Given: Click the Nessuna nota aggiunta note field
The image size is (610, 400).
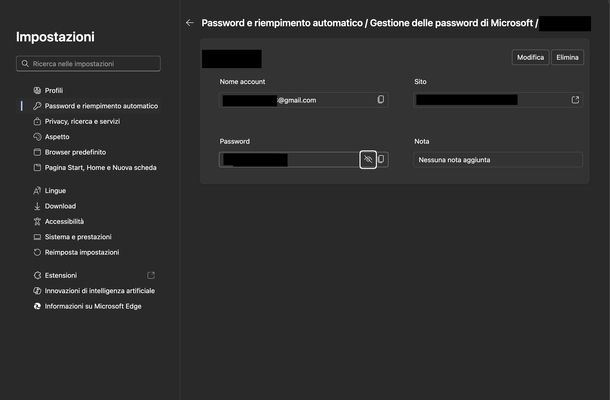Looking at the screenshot, I should [498, 160].
